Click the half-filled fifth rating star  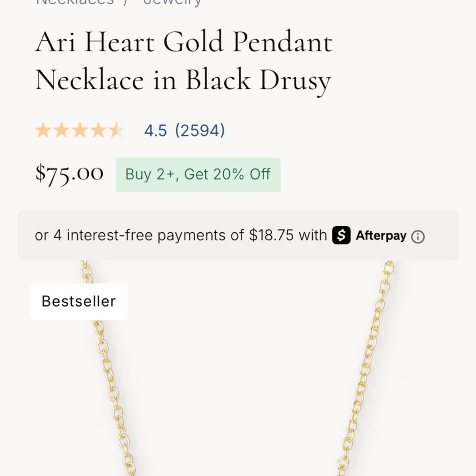point(117,129)
